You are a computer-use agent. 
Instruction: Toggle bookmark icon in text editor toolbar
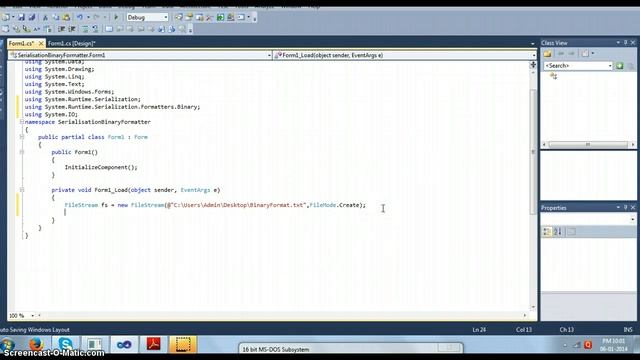(109, 29)
